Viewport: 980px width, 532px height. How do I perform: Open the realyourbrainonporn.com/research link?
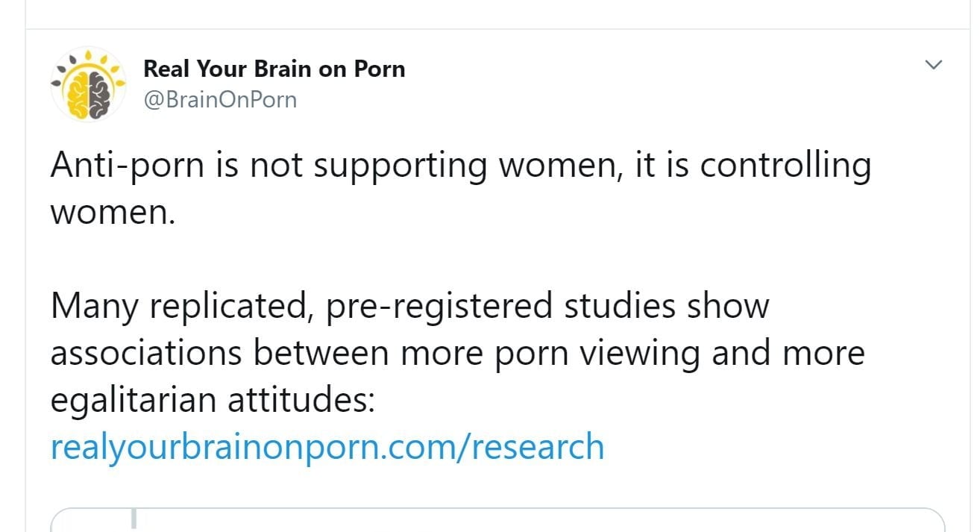click(327, 446)
